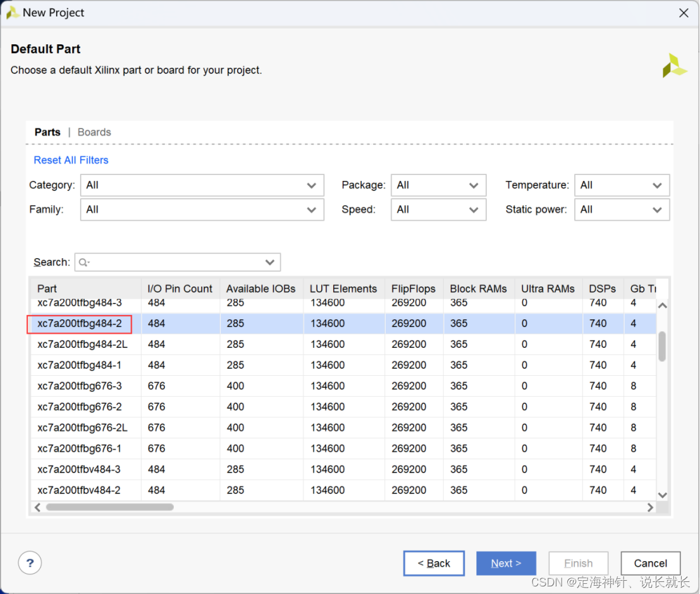The image size is (700, 594).
Task: Select part xc7a200tfbg484-3
Action: coord(80,303)
